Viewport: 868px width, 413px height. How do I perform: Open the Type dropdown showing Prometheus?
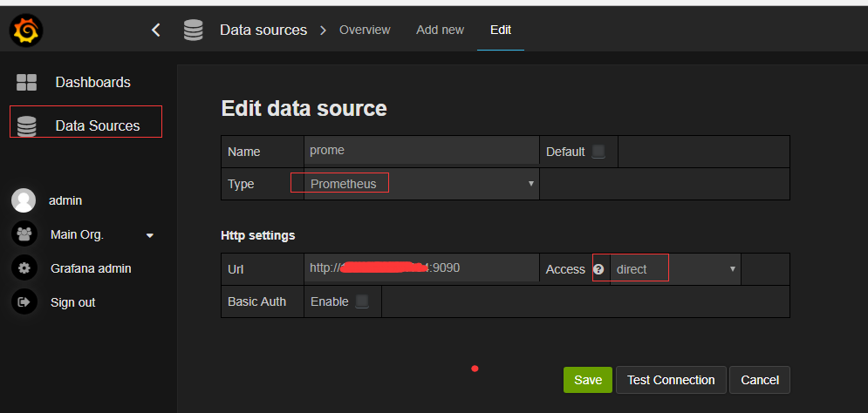point(421,184)
